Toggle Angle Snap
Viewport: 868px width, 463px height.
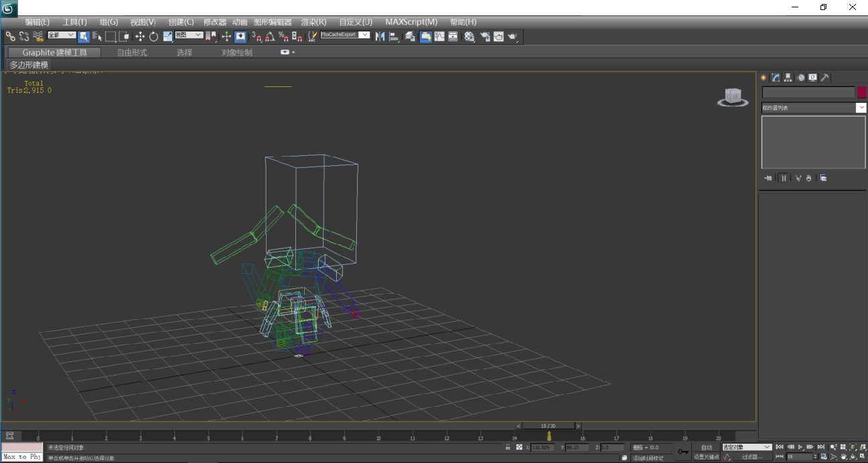[x=271, y=36]
